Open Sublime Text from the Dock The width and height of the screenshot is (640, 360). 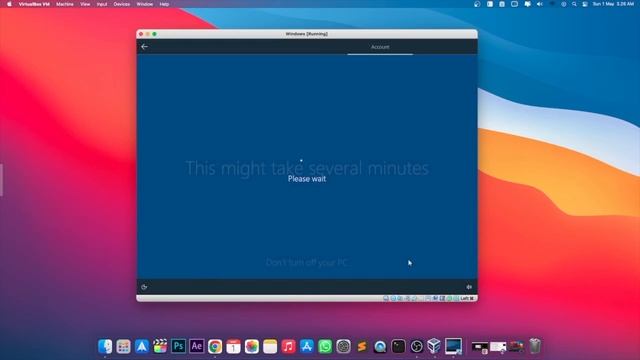click(362, 346)
